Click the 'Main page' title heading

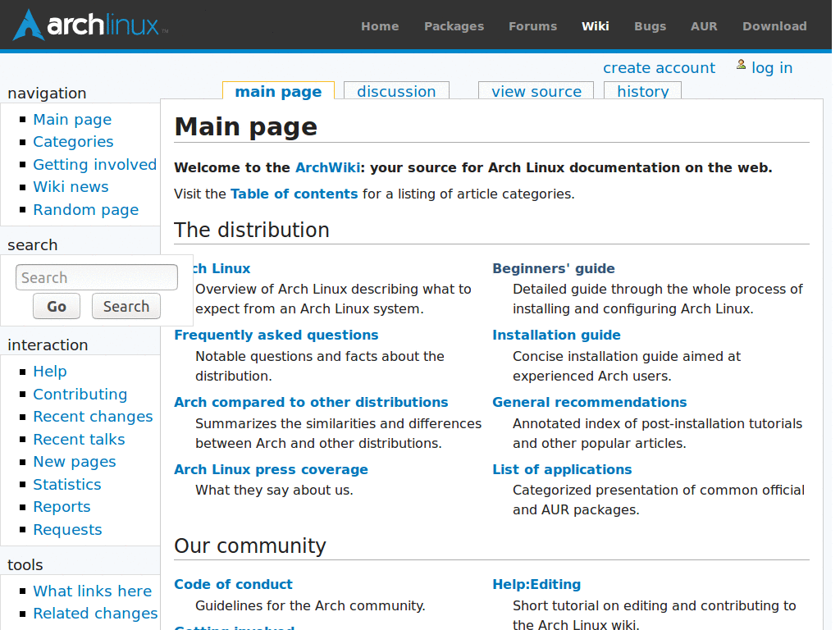[246, 127]
